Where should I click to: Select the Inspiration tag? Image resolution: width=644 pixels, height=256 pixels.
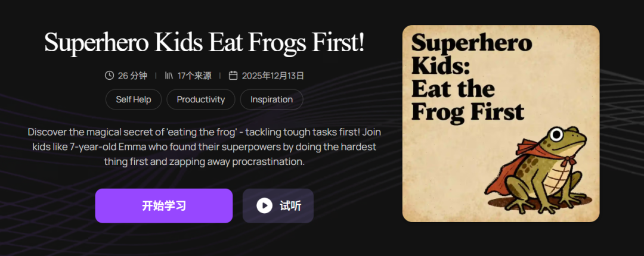[271, 99]
